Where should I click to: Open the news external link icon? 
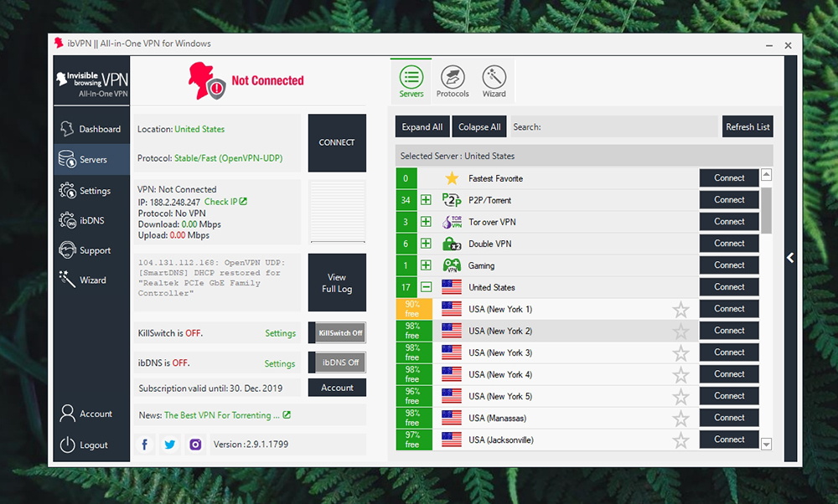[287, 415]
